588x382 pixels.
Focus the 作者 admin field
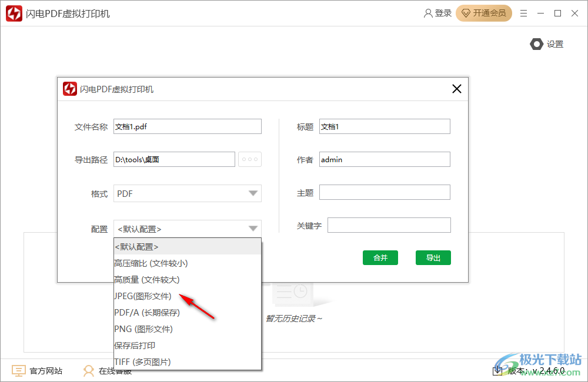click(385, 159)
